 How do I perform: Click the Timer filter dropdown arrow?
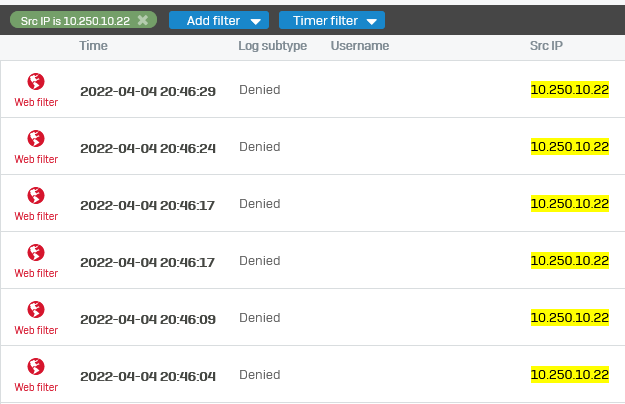pyautogui.click(x=371, y=22)
